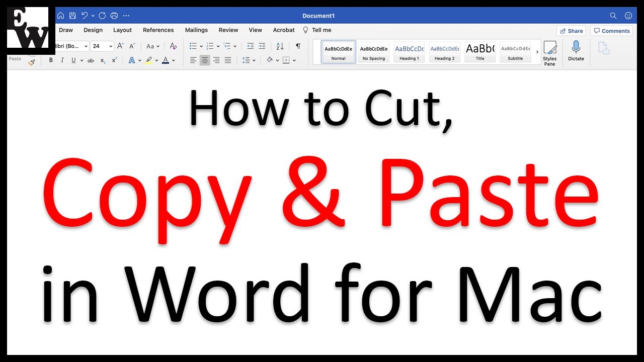Toggle Strikethrough formatting
Image resolution: width=644 pixels, height=362 pixels.
pyautogui.click(x=91, y=60)
